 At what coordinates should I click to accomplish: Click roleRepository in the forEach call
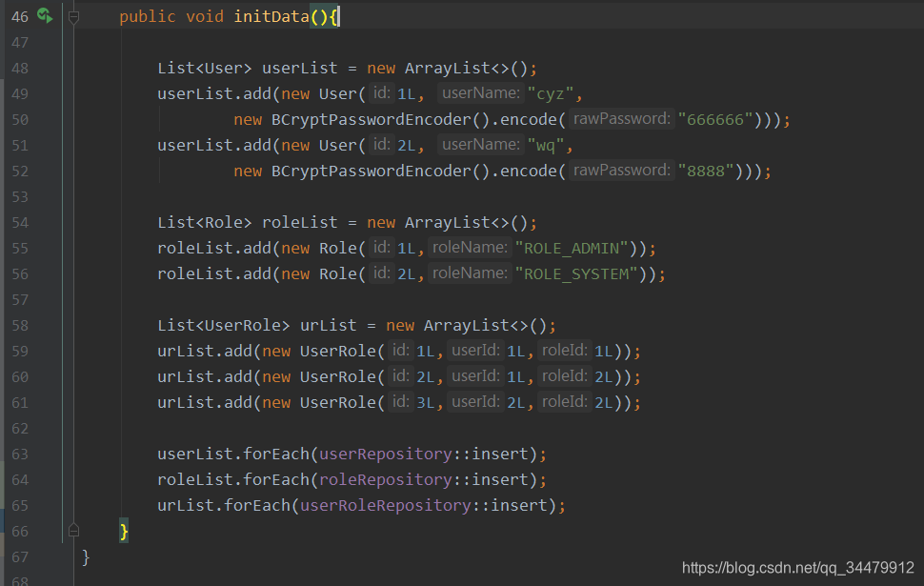(386, 480)
